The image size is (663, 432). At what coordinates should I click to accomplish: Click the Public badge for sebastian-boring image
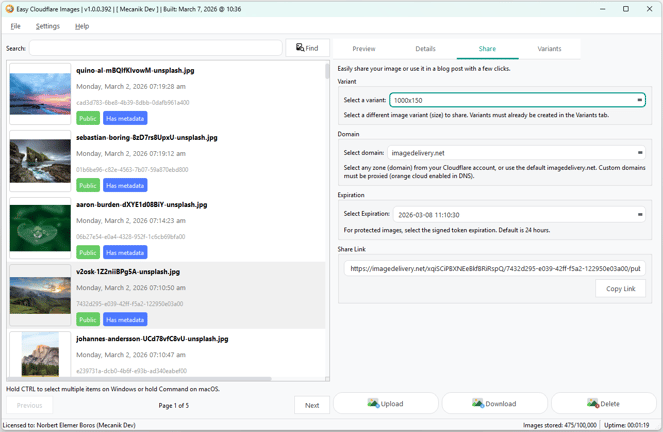click(88, 186)
